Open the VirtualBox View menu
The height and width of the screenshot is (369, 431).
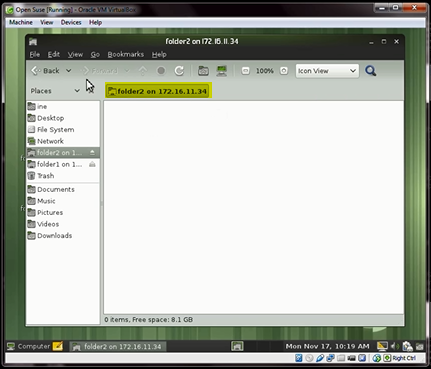47,22
